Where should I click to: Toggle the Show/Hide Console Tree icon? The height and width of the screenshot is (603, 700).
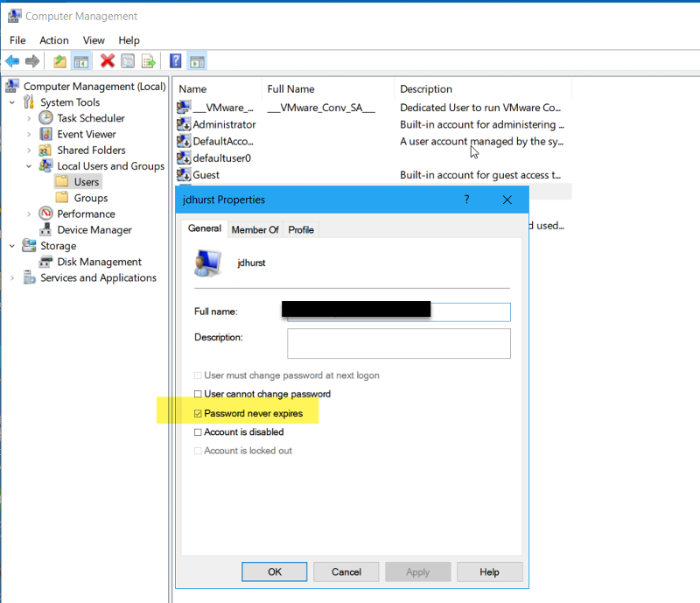point(80,60)
